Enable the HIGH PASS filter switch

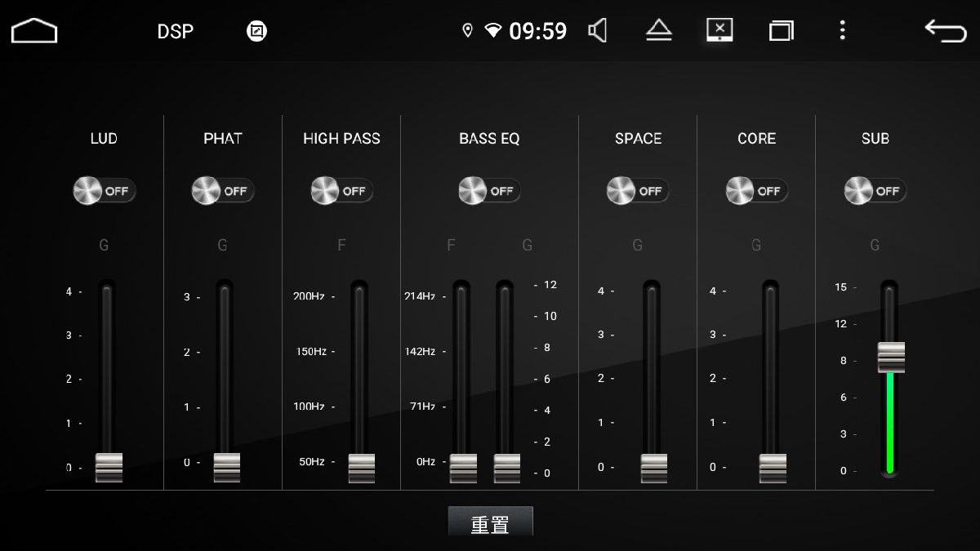[341, 190]
